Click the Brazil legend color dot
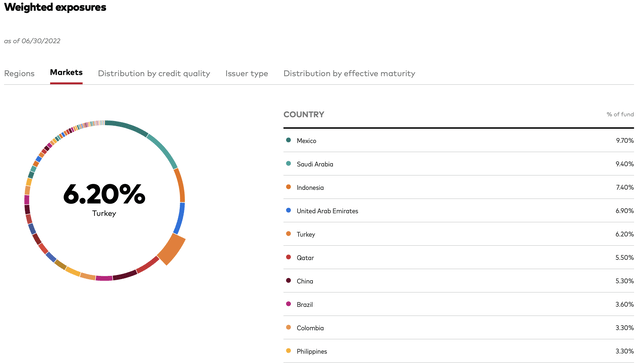 (288, 304)
